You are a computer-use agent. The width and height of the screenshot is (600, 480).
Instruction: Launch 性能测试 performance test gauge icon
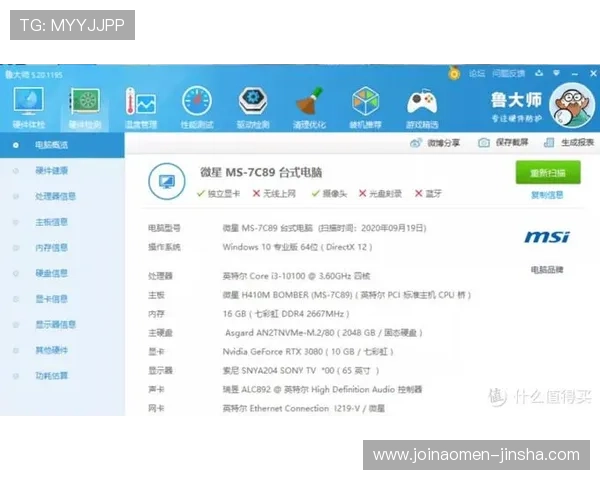[197, 101]
